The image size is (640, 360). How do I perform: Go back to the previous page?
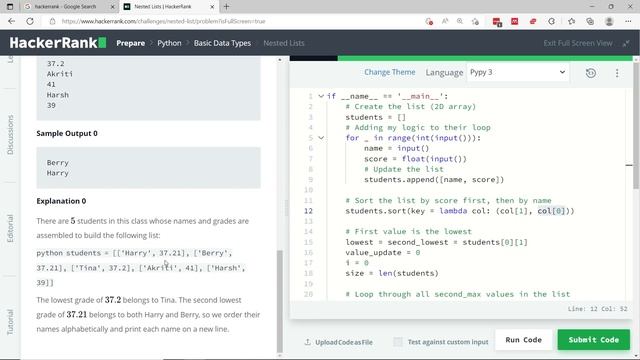11,21
